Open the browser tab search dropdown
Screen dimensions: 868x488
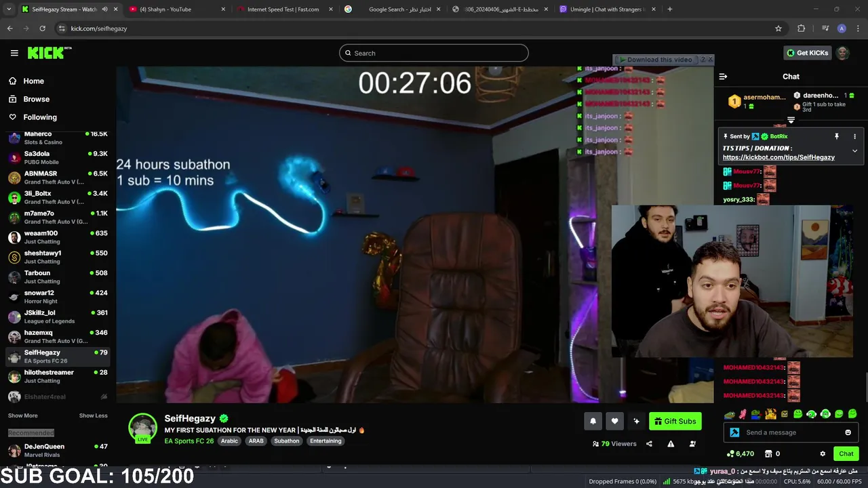[9, 9]
